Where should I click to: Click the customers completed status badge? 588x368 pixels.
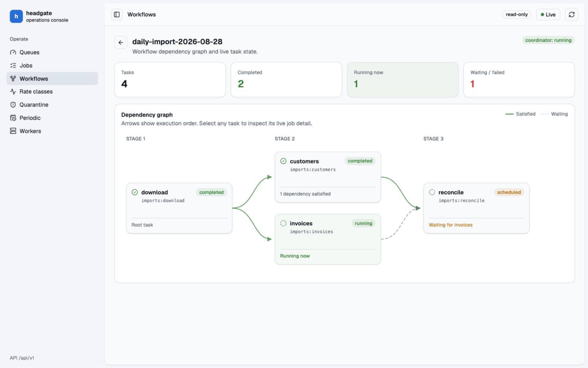click(x=360, y=161)
